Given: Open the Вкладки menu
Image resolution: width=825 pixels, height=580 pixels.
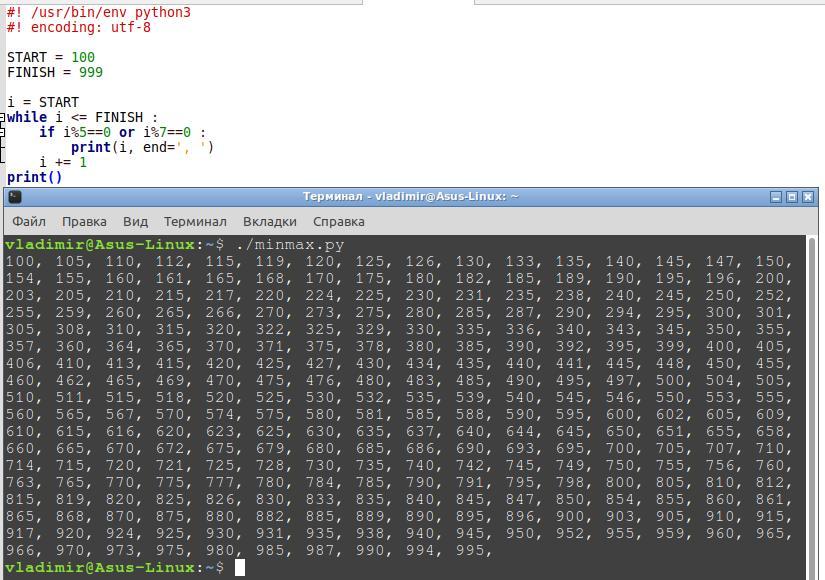Looking at the screenshot, I should coord(269,222).
